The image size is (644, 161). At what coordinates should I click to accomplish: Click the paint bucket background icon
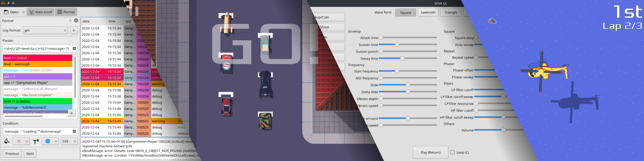click(7, 141)
